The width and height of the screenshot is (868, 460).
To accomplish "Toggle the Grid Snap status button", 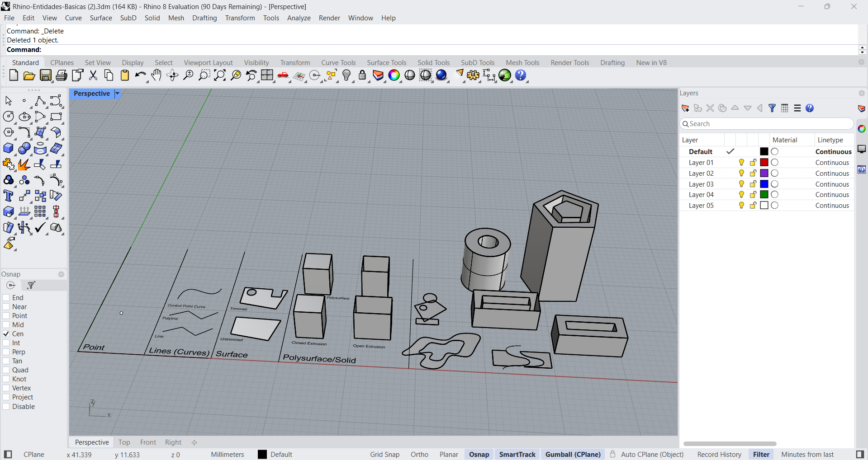I will (384, 455).
